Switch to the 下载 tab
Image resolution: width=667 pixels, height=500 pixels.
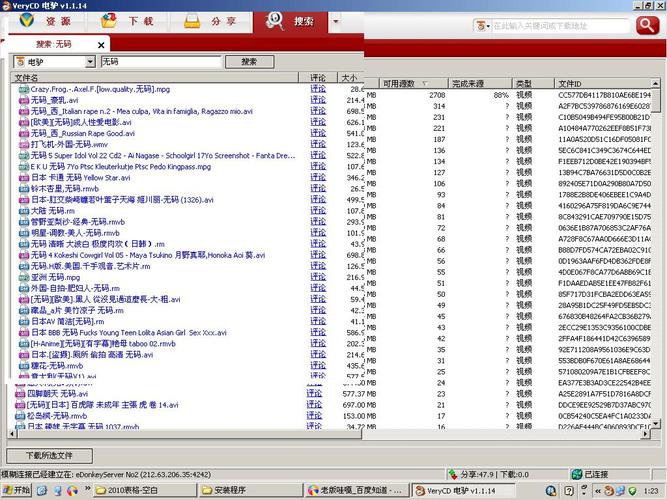128,21
